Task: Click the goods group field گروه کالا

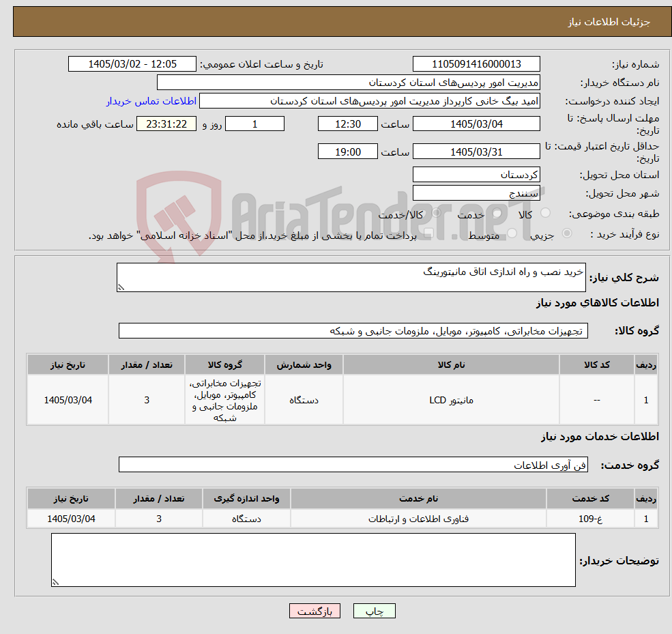Action: (353, 330)
